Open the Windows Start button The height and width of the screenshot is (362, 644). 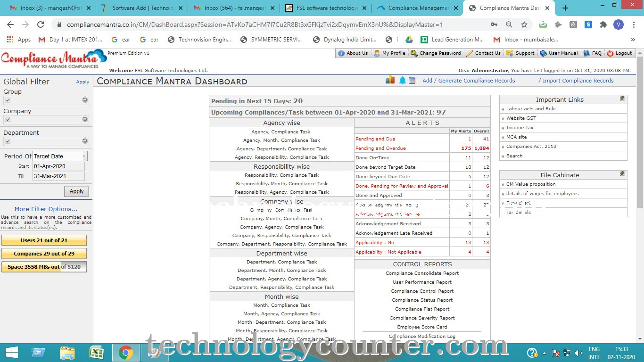point(11,353)
